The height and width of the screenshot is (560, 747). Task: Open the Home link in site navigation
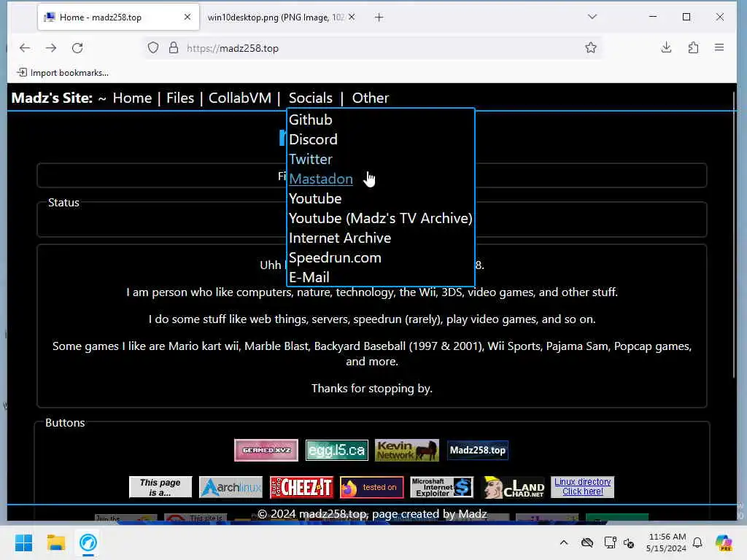132,98
